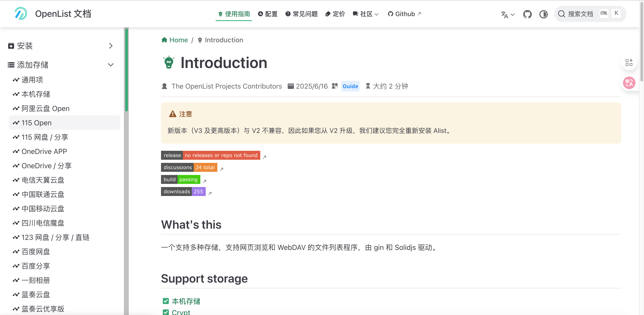Viewport: 644px width, 315px height.
Task: Click the Home breadcrumb icon
Action: pyautogui.click(x=164, y=40)
